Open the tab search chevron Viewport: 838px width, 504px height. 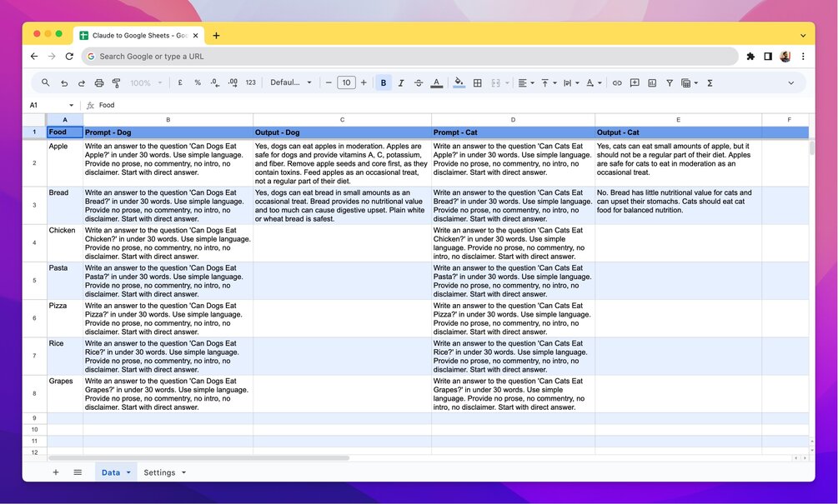coord(803,36)
